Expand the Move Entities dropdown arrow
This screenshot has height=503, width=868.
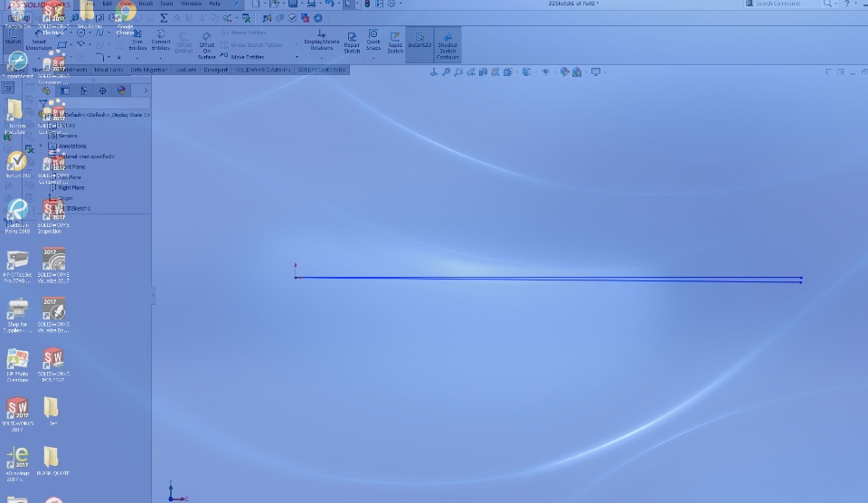tap(297, 56)
